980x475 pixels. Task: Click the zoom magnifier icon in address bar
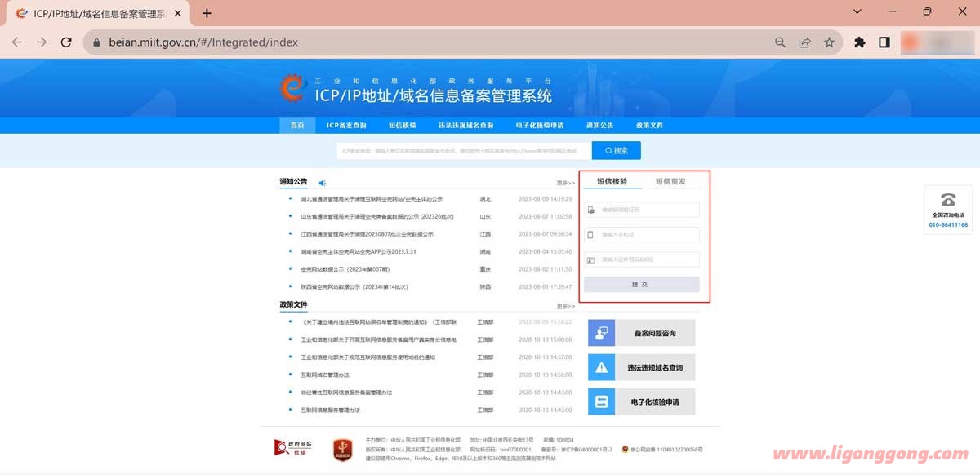coord(780,42)
